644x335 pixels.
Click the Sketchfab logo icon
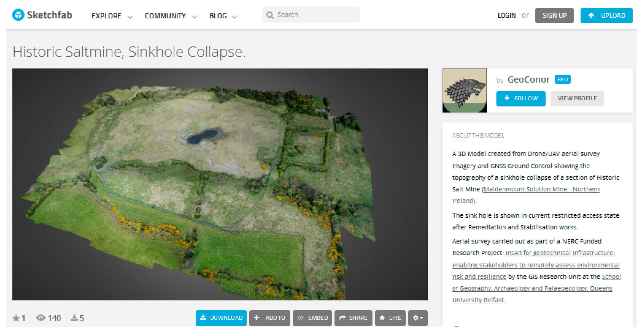pos(18,15)
